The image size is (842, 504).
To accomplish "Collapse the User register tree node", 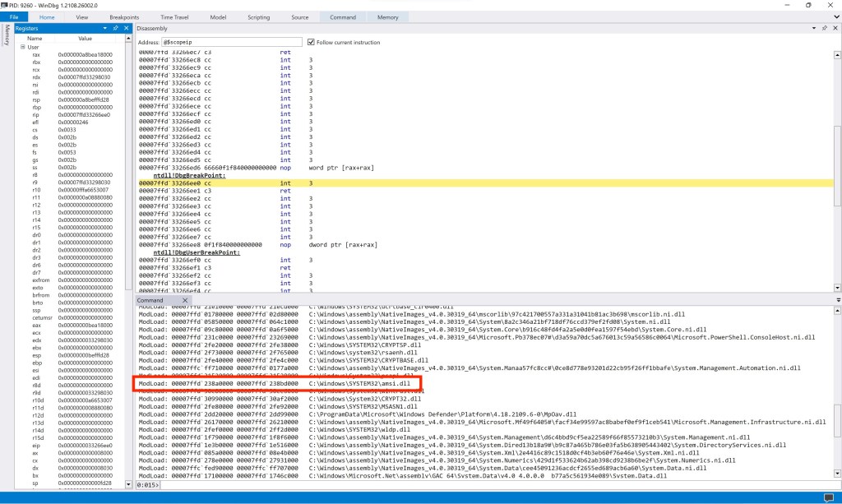I will coord(23,47).
